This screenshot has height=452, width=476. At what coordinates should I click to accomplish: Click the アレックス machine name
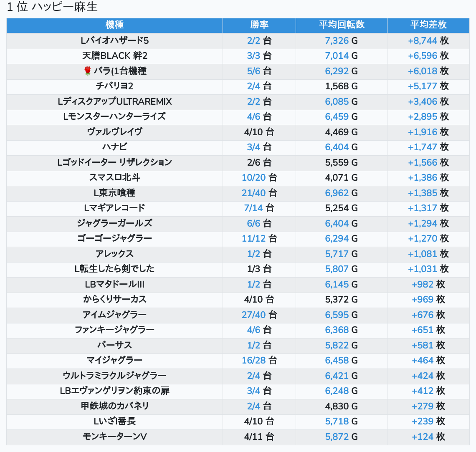[x=114, y=254]
